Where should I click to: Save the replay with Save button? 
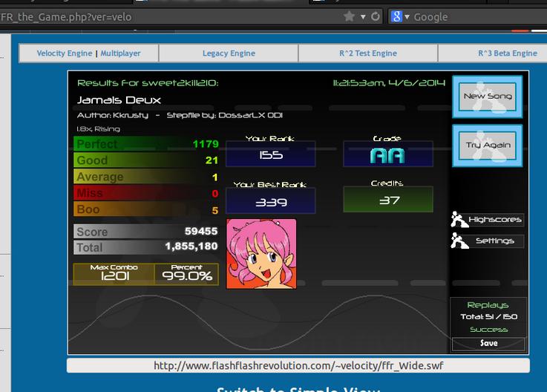488,344
